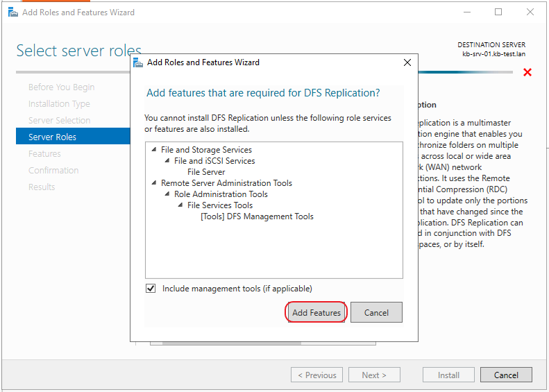Minimize the main wizard window
549x392 pixels.
467,12
